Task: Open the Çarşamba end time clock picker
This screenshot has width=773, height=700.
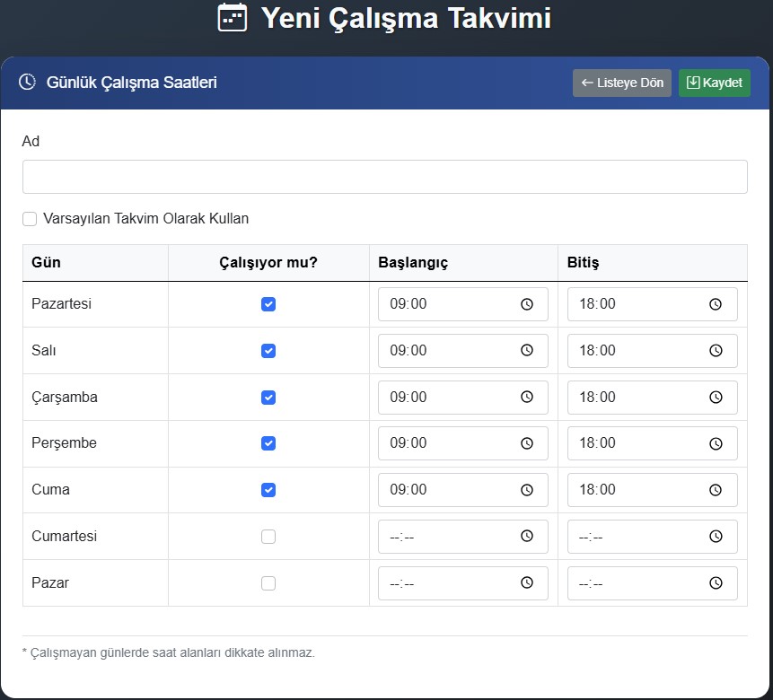Action: [x=716, y=397]
